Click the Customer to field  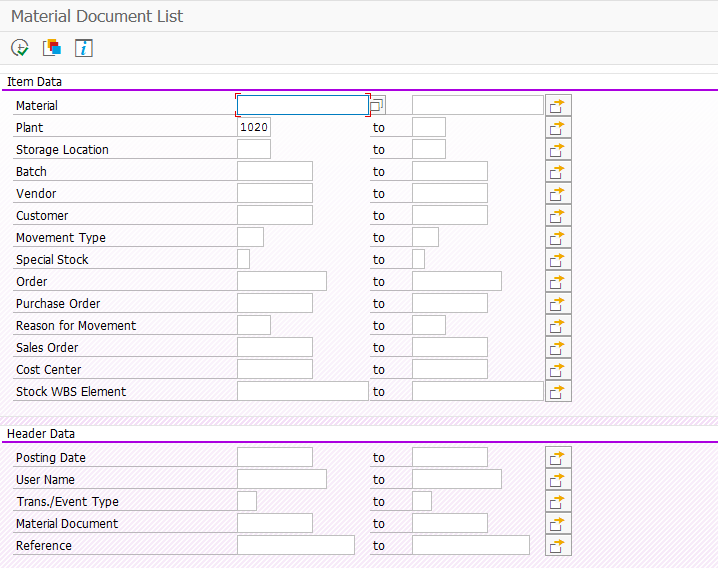coord(450,215)
